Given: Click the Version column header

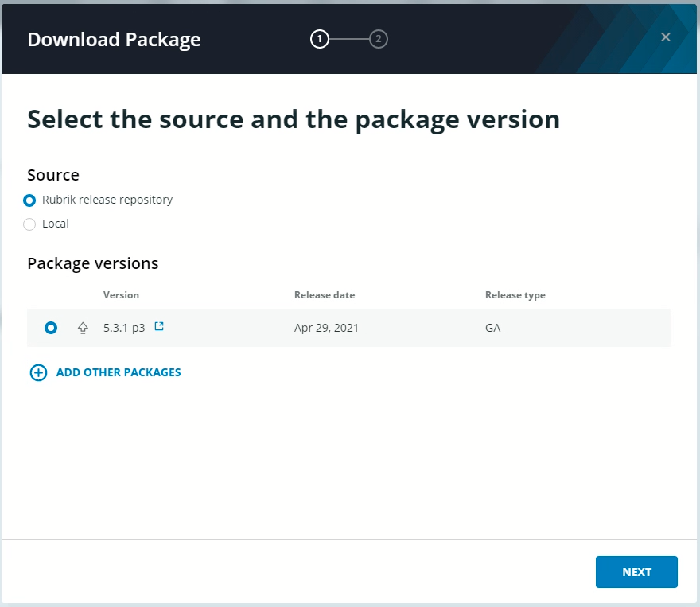Looking at the screenshot, I should coord(121,295).
